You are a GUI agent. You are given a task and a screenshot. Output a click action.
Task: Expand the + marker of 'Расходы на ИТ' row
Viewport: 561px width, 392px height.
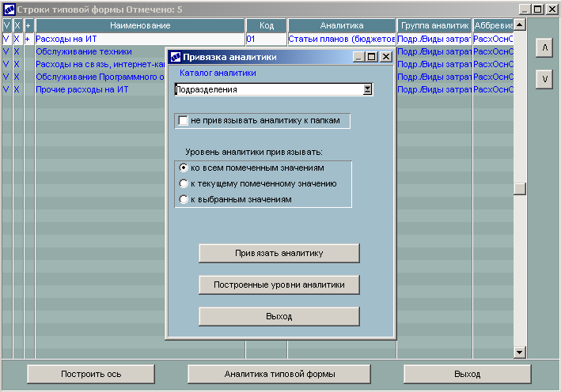tap(28, 39)
